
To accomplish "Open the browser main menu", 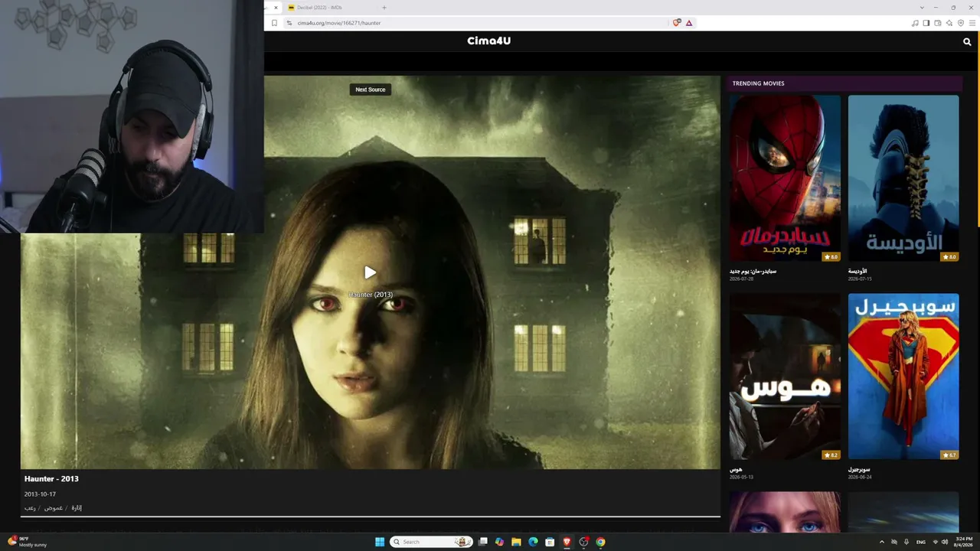I will point(972,23).
